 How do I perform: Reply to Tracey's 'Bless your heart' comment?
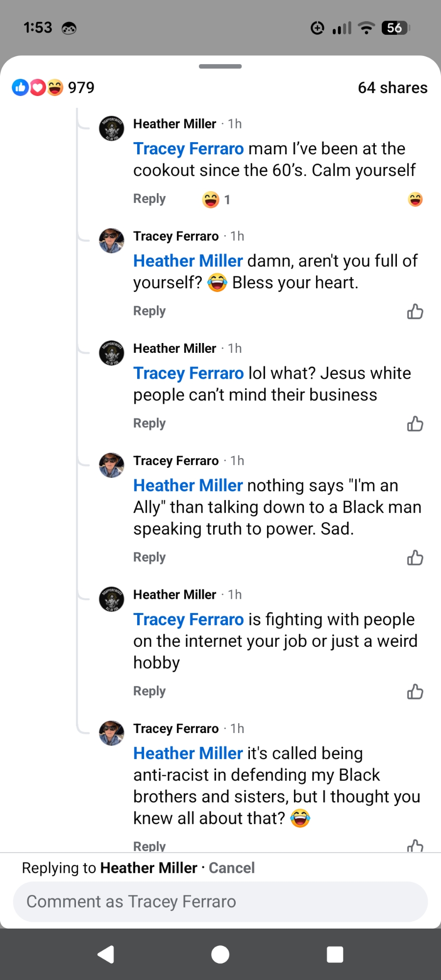(x=149, y=311)
